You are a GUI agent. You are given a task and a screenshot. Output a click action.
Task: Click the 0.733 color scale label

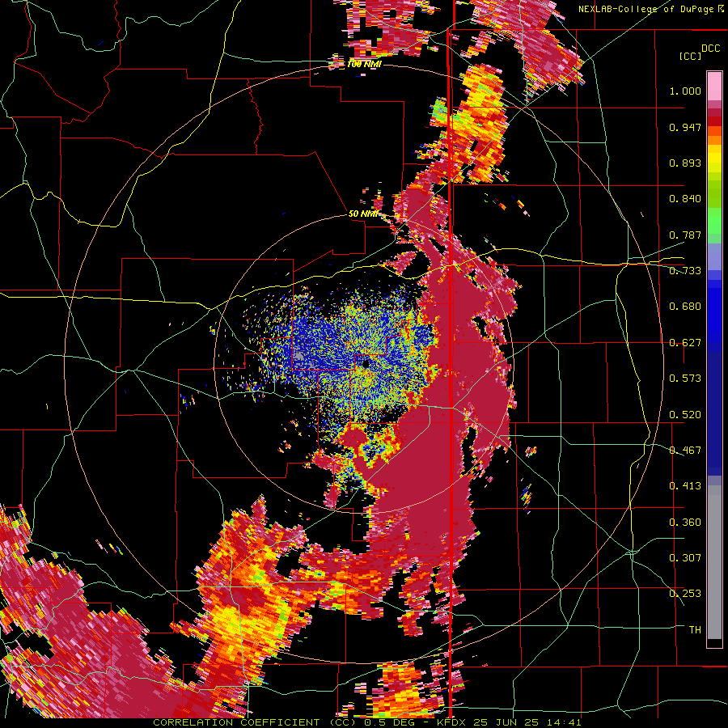pos(685,271)
